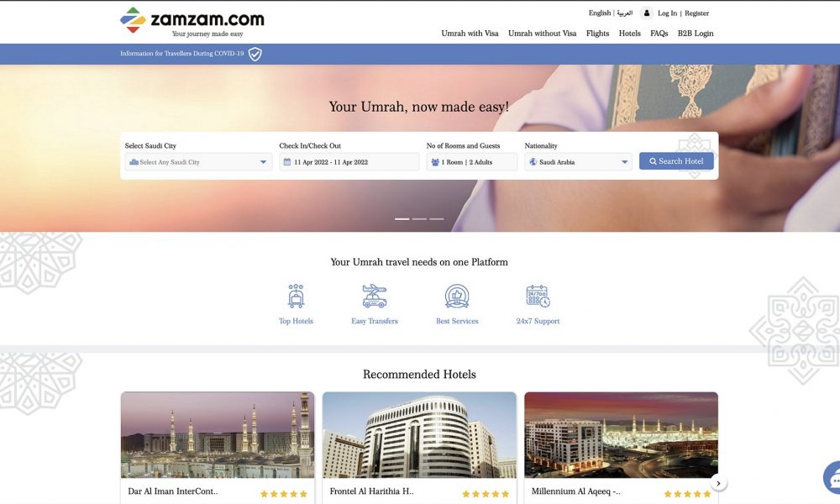840x504 pixels.
Task: Open the Best Services badge icon
Action: click(x=457, y=296)
